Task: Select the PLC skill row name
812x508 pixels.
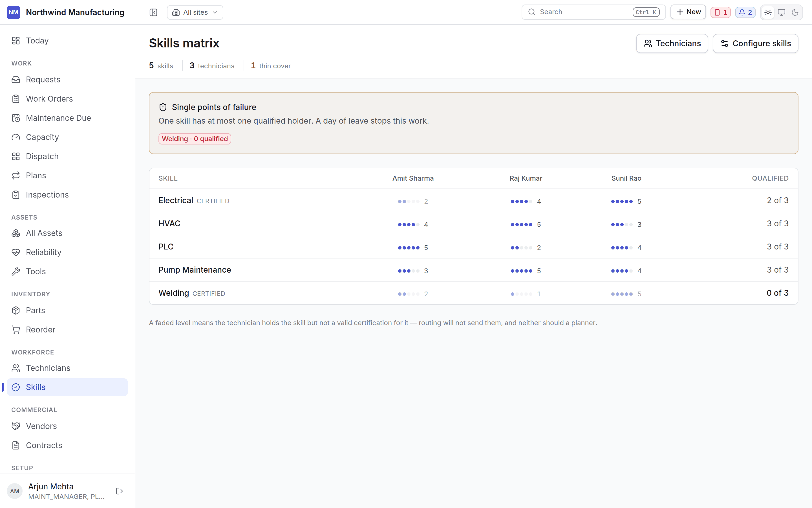Action: coord(166,247)
